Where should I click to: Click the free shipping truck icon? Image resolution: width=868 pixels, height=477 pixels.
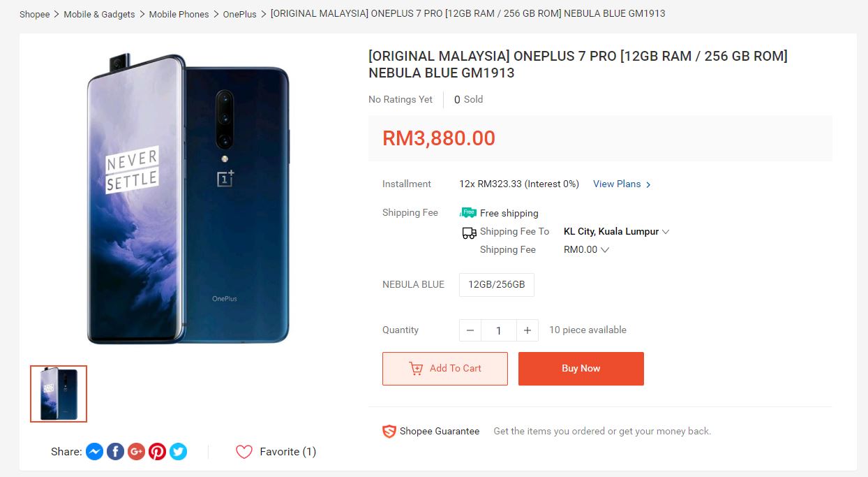tap(467, 212)
